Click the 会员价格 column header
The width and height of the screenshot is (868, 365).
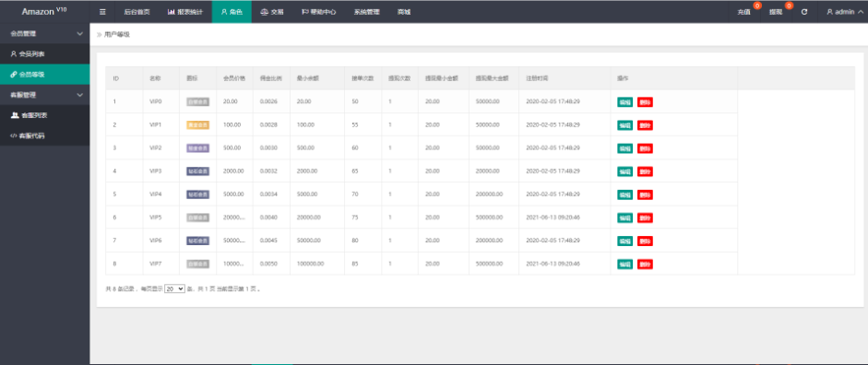234,78
